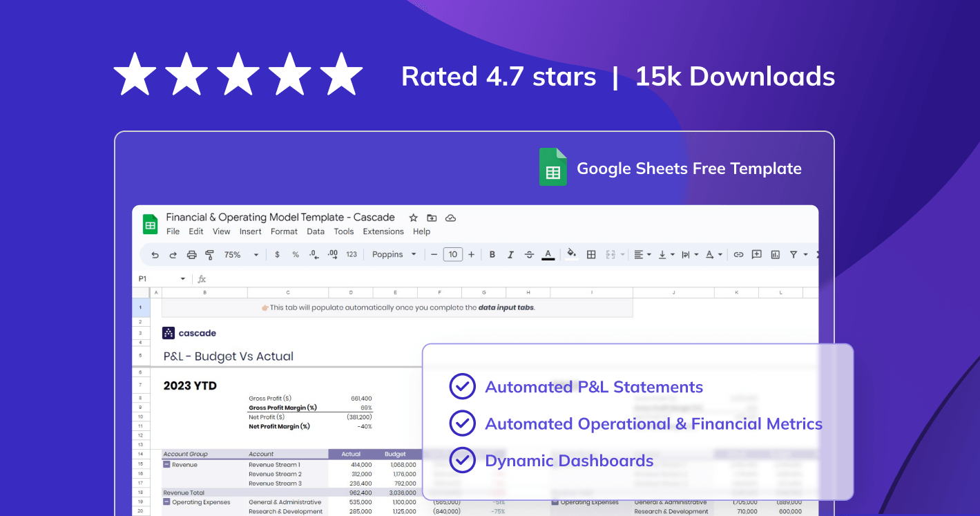Toggle bold formatting

click(492, 254)
